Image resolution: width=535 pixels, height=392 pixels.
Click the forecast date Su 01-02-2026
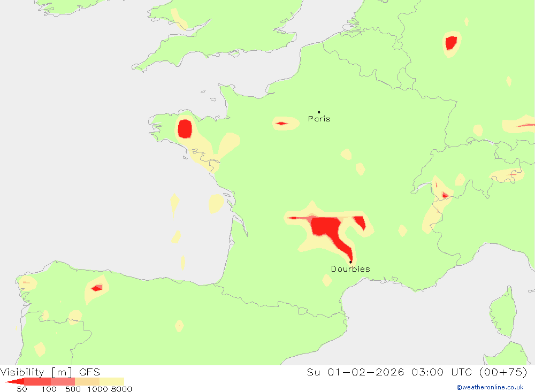pyautogui.click(x=356, y=372)
